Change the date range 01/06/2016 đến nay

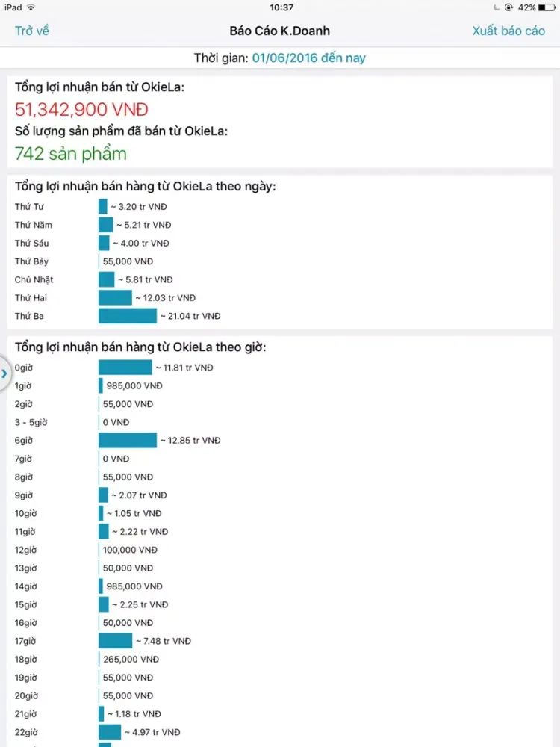tap(308, 58)
